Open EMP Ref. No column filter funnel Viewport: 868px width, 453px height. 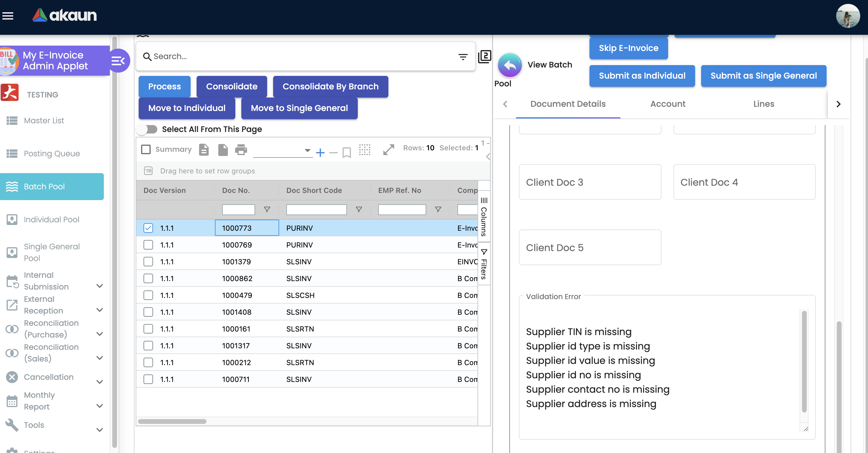[x=438, y=209]
